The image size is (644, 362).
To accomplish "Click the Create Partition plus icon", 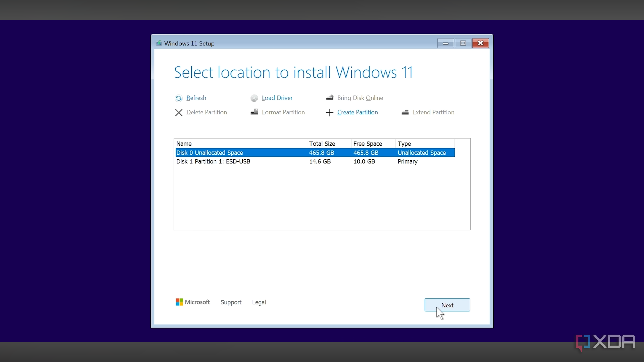I will 329,112.
